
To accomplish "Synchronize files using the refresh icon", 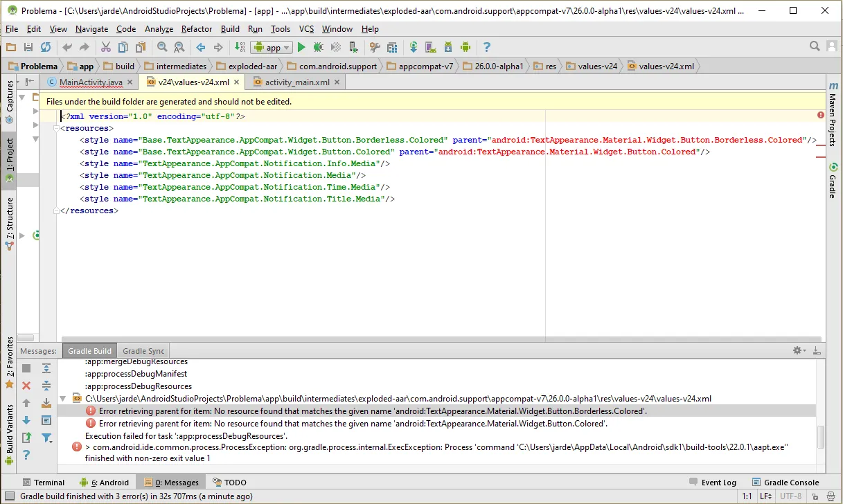I will click(x=46, y=47).
